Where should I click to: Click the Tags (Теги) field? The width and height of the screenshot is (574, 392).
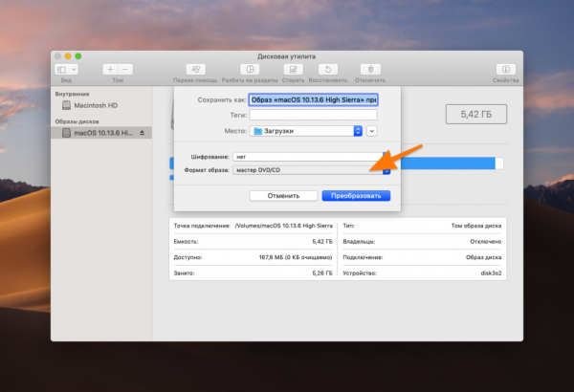pos(314,115)
